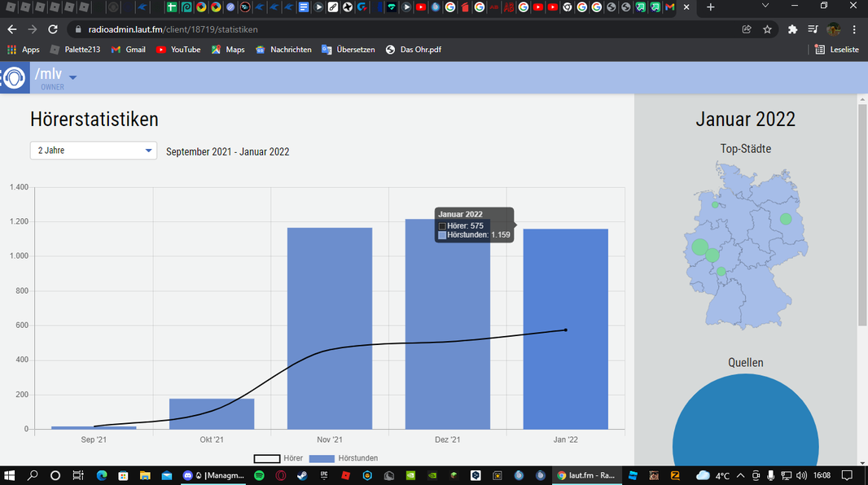Open the Chrome extensions puzzle icon

[792, 29]
